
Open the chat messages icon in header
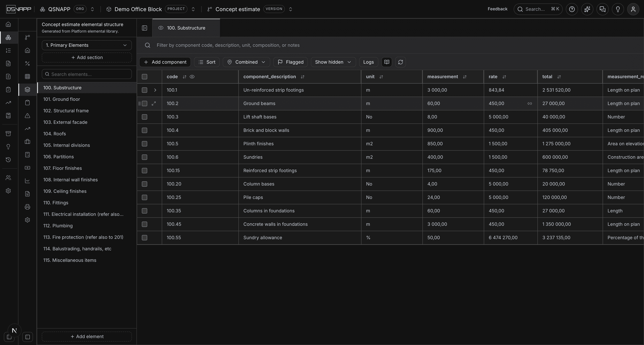[x=602, y=9]
